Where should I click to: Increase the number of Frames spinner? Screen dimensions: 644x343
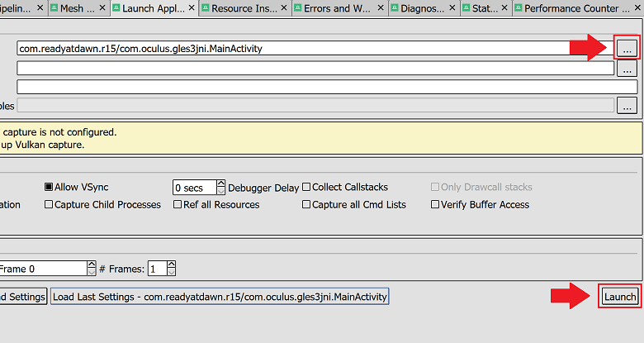pyautogui.click(x=171, y=264)
